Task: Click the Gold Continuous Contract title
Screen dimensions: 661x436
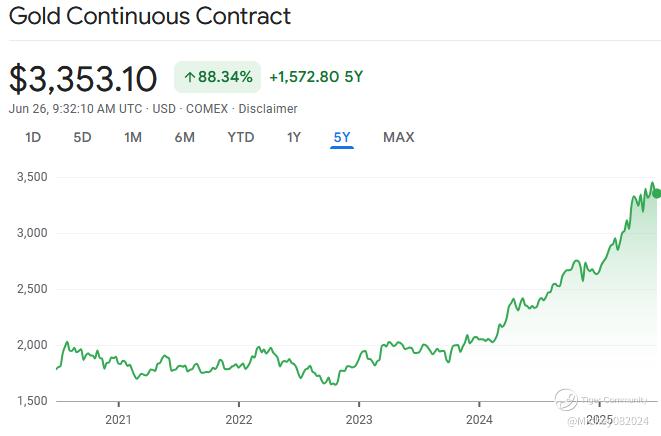Action: 150,16
